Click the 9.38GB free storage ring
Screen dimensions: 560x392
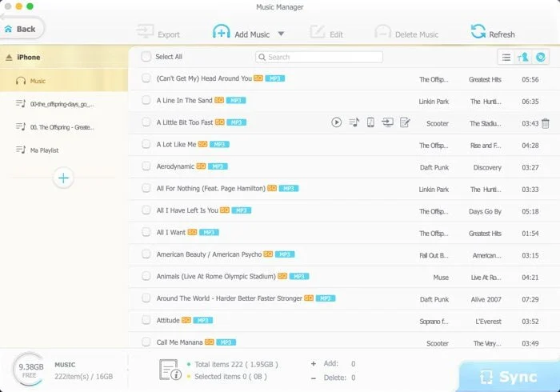pyautogui.click(x=30, y=370)
